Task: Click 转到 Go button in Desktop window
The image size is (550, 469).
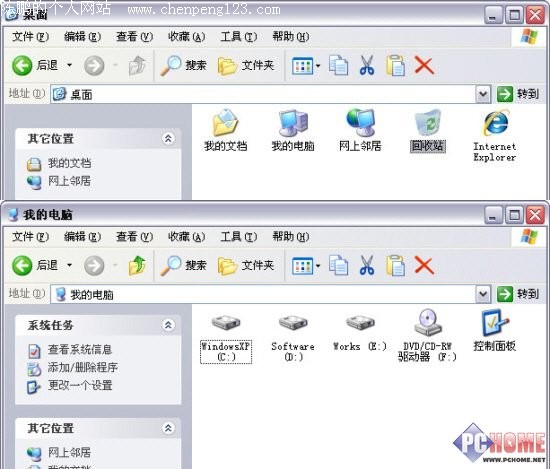Action: click(x=518, y=94)
